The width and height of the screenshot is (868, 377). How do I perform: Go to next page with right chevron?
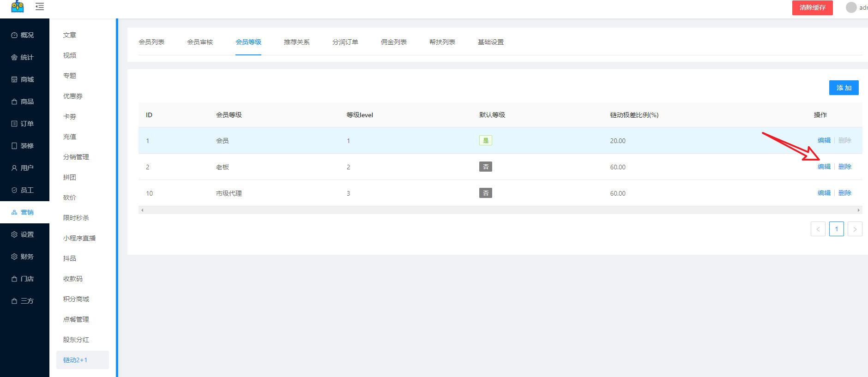coord(855,229)
